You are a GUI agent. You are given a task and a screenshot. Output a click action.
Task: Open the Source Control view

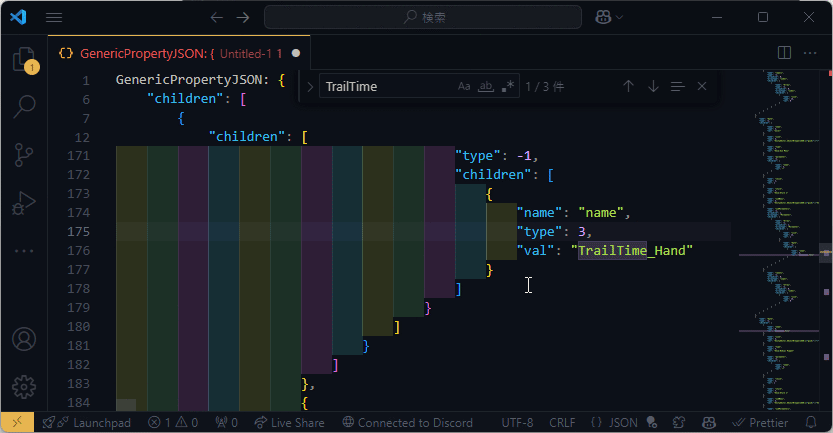[x=23, y=155]
